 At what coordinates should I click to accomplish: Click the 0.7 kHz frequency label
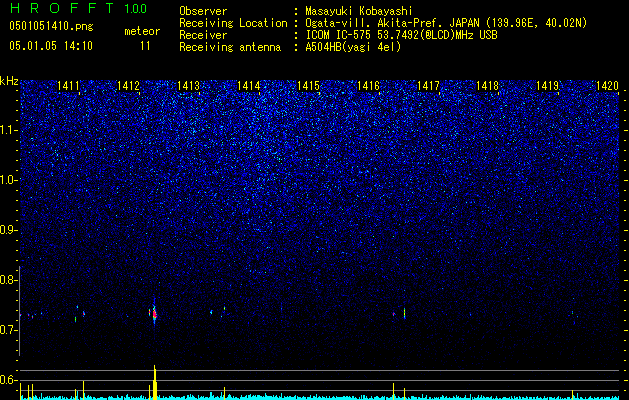coord(8,330)
